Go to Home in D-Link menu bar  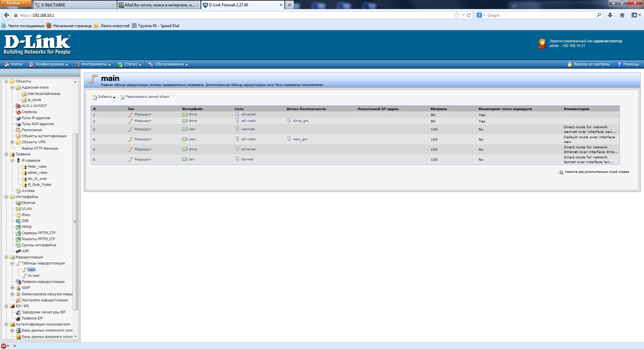pos(13,64)
